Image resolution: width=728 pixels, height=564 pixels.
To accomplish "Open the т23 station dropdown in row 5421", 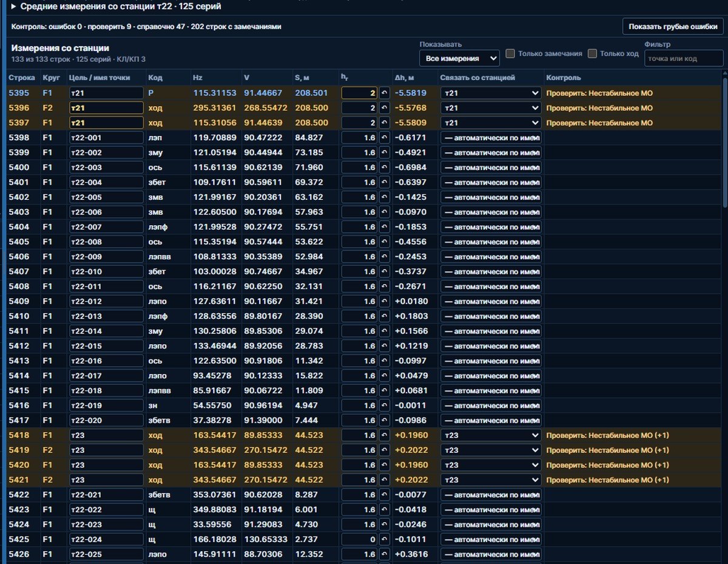I will [491, 480].
